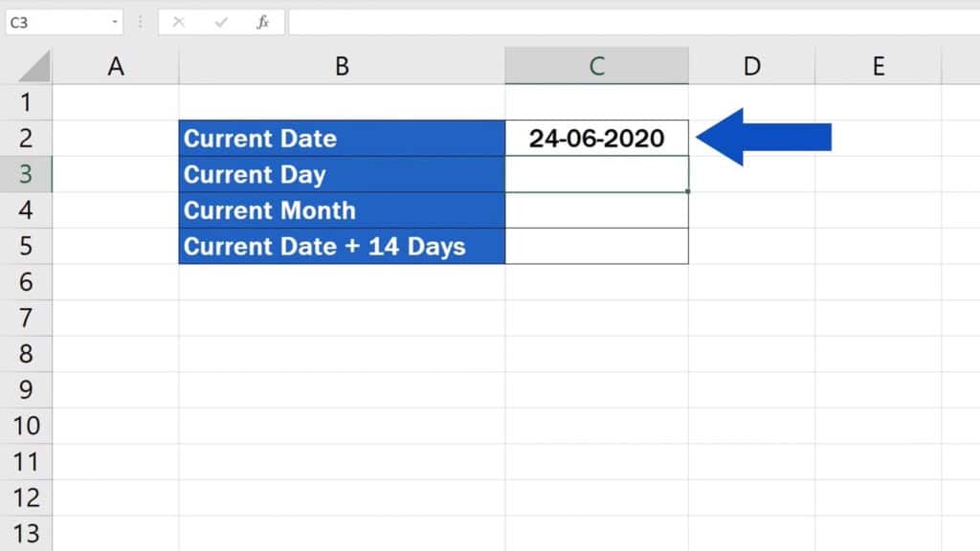This screenshot has width=980, height=551.
Task: Select the cell containing 24-06-2020
Action: (595, 138)
